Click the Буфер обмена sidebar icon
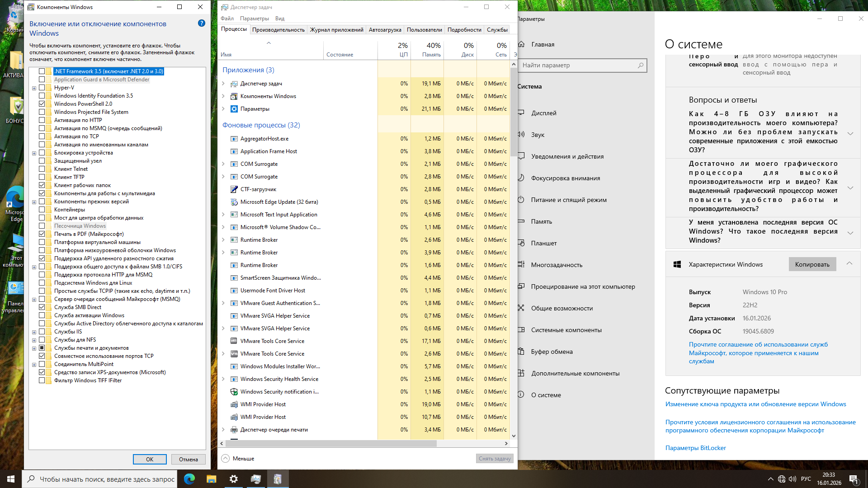868x488 pixels. pos(521,352)
